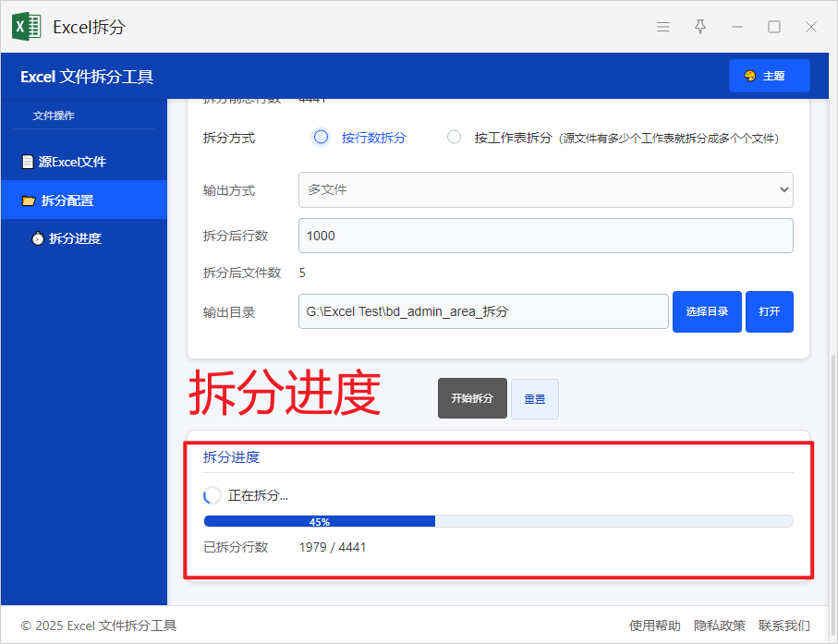Minimize the Excel拆分 window
This screenshot has height=644, width=838.
click(x=737, y=27)
